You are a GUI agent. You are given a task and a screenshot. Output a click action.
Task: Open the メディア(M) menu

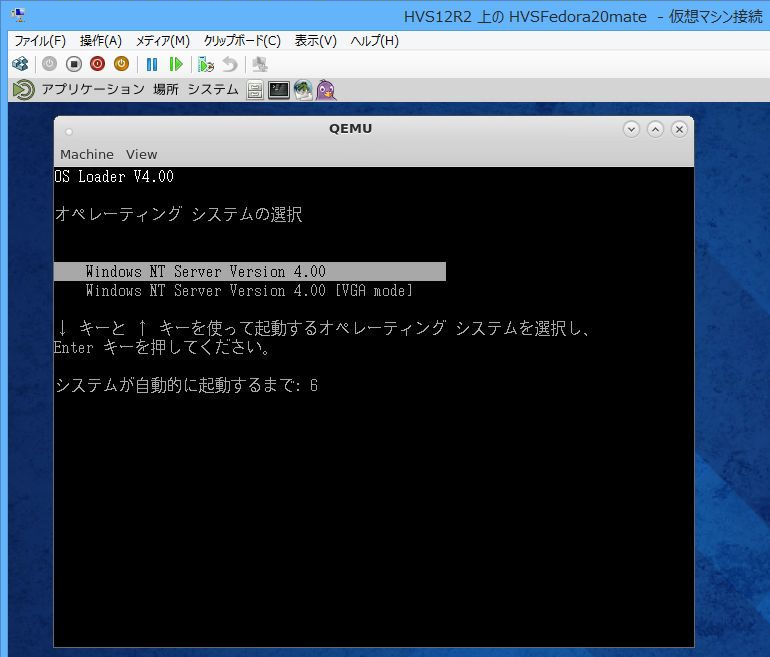pos(163,41)
